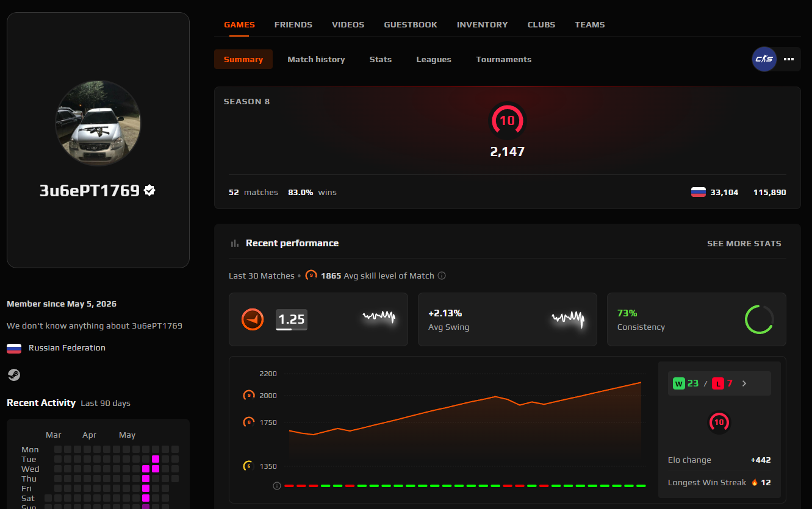Click the +2.13% Avg Swing value
Screen dimensions: 812x509
point(445,313)
